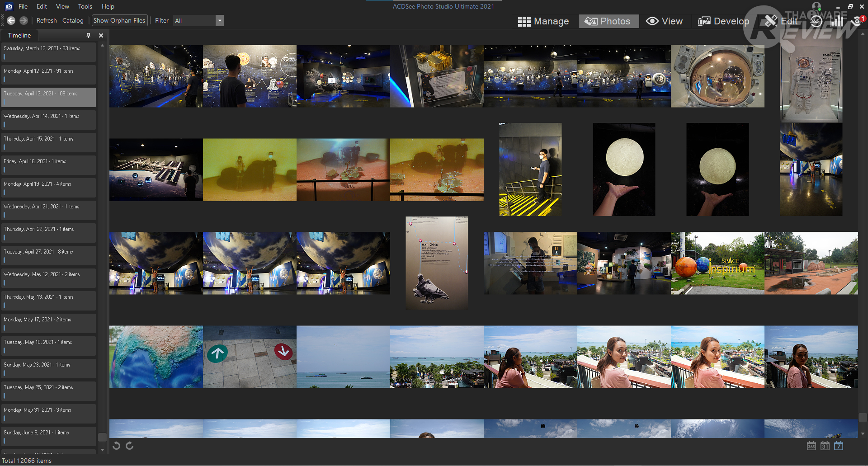Open the Edit menu
This screenshot has width=868, height=466.
click(42, 6)
